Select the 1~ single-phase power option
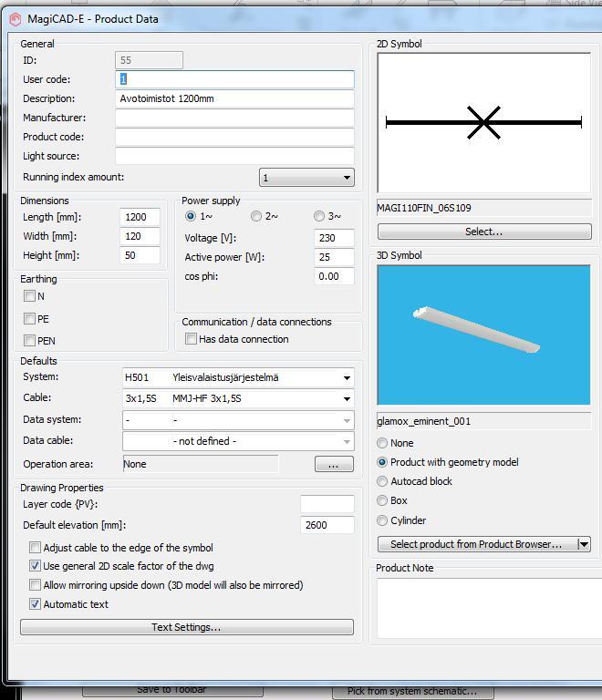The height and width of the screenshot is (700, 602). tap(191, 216)
